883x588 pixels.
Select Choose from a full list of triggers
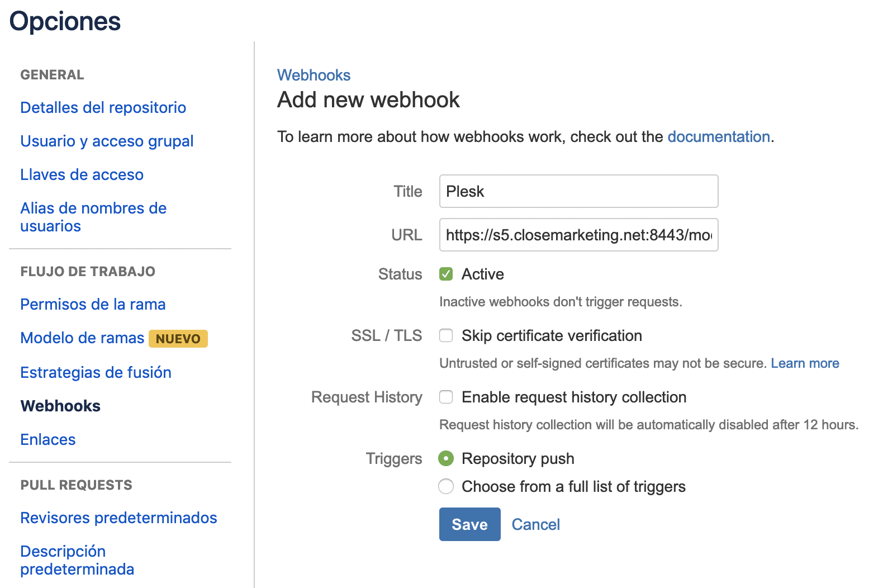tap(446, 486)
